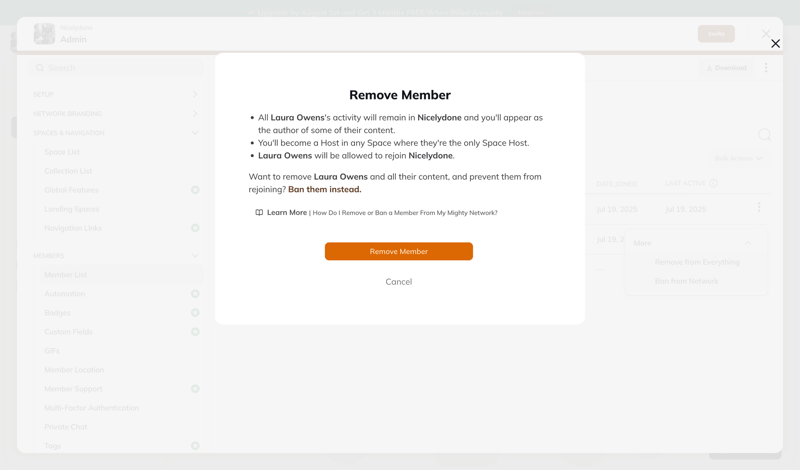Open Member Support in the sidebar
Image resolution: width=800 pixels, height=470 pixels.
73,389
